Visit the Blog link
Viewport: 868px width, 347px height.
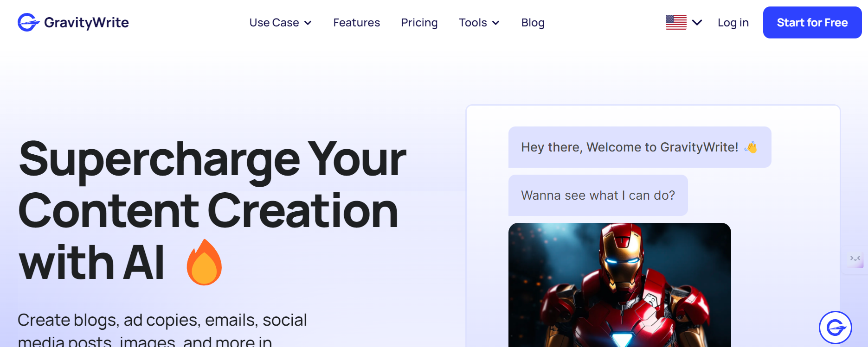533,23
